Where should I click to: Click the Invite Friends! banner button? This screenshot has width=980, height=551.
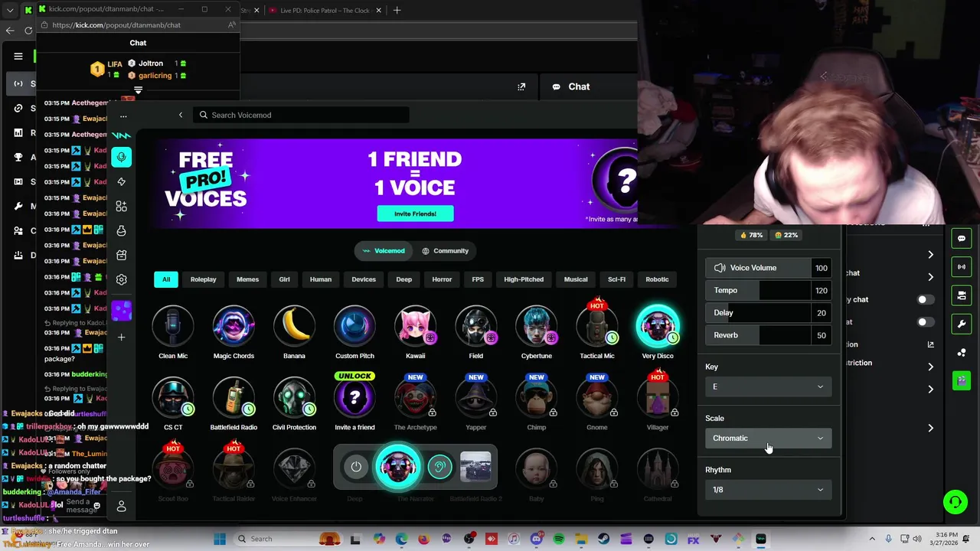[415, 214]
